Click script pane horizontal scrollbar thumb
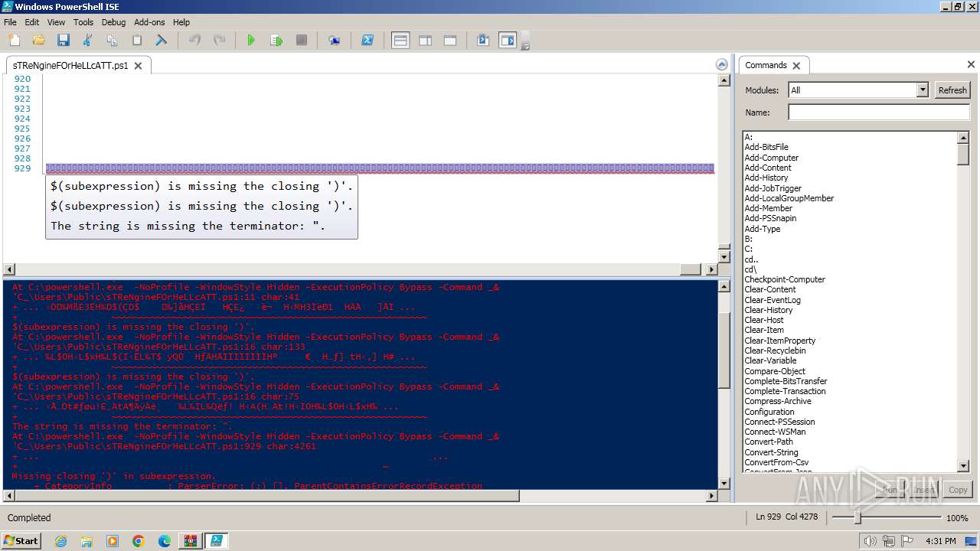Viewport: 980px width, 551px height. (691, 269)
